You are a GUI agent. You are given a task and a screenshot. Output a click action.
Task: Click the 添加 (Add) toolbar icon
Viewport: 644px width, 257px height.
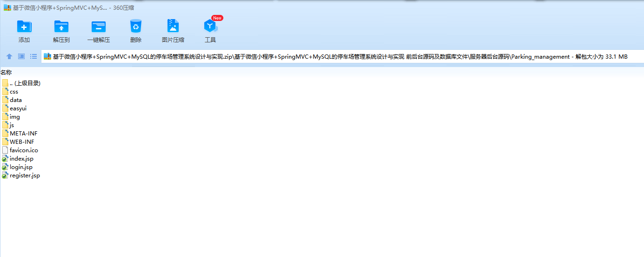coord(24,26)
